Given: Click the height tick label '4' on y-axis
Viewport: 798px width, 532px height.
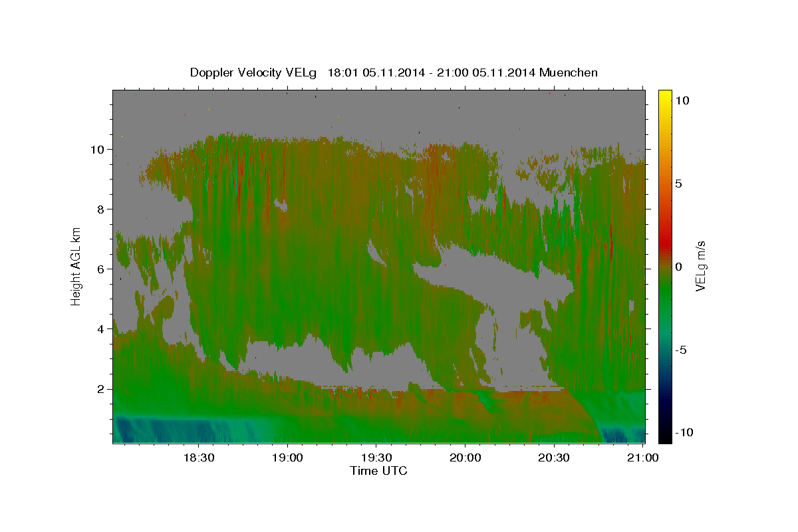Looking at the screenshot, I should [100, 329].
